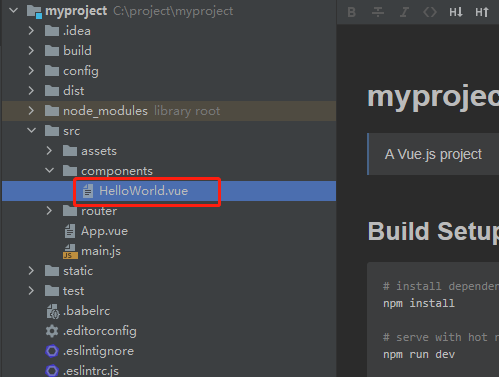Click the .eslintrc.js ESLint icon

coord(52,371)
